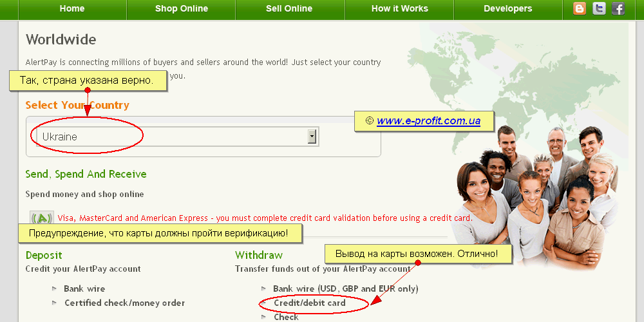Screen dimensions: 644x322
Task: Click 'Spend money and shop online' text
Action: [x=84, y=194]
